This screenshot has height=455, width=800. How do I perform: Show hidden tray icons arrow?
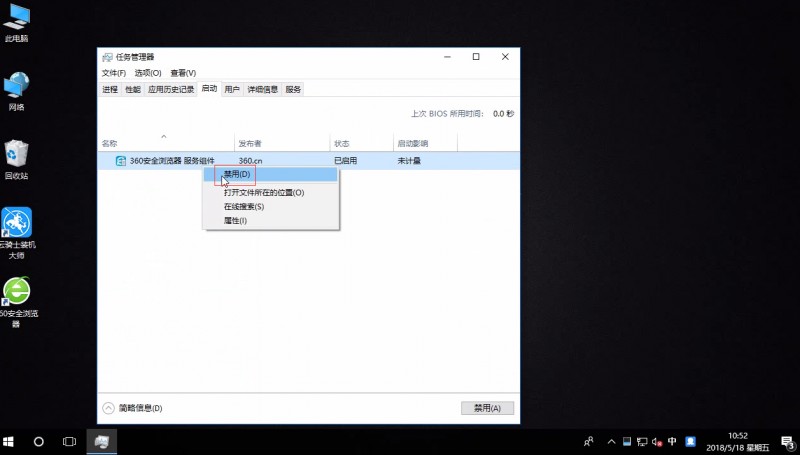(x=611, y=442)
